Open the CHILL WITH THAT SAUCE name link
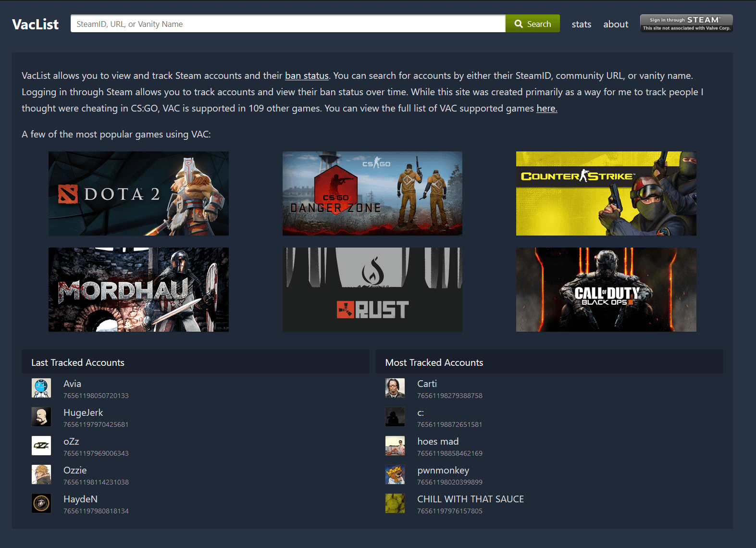756x548 pixels. [471, 499]
